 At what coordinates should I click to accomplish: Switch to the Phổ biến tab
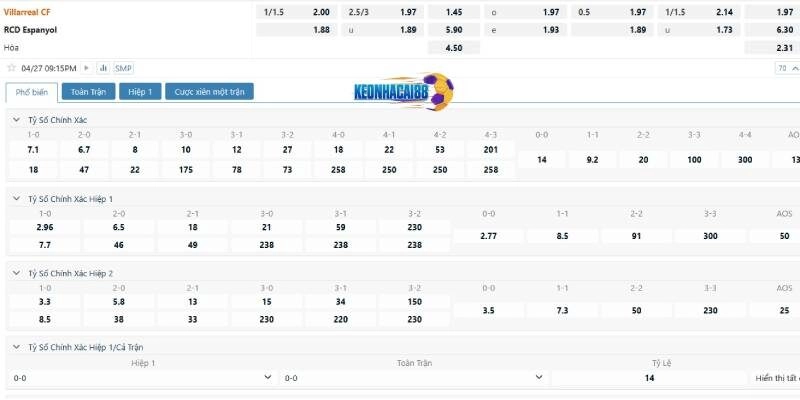[31, 92]
